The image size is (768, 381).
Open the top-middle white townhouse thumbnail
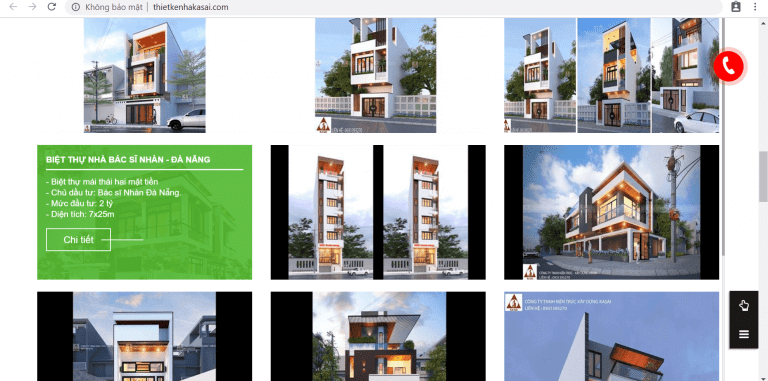(375, 75)
